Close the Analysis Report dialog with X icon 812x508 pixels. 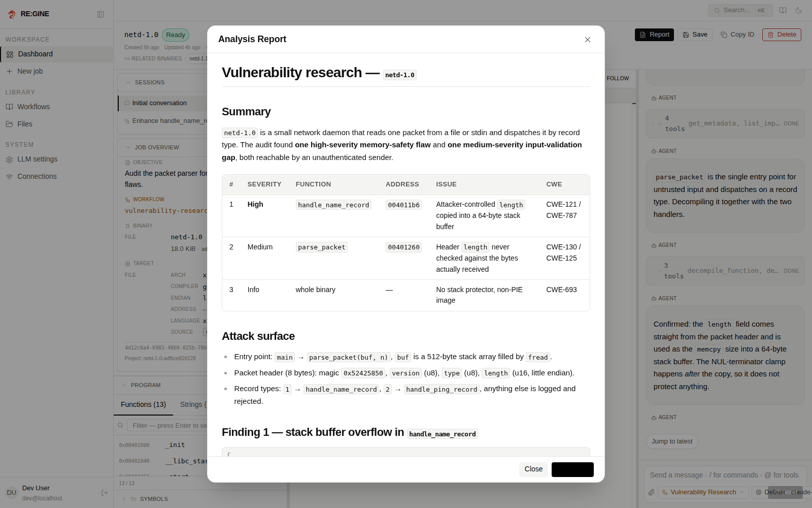coord(588,40)
